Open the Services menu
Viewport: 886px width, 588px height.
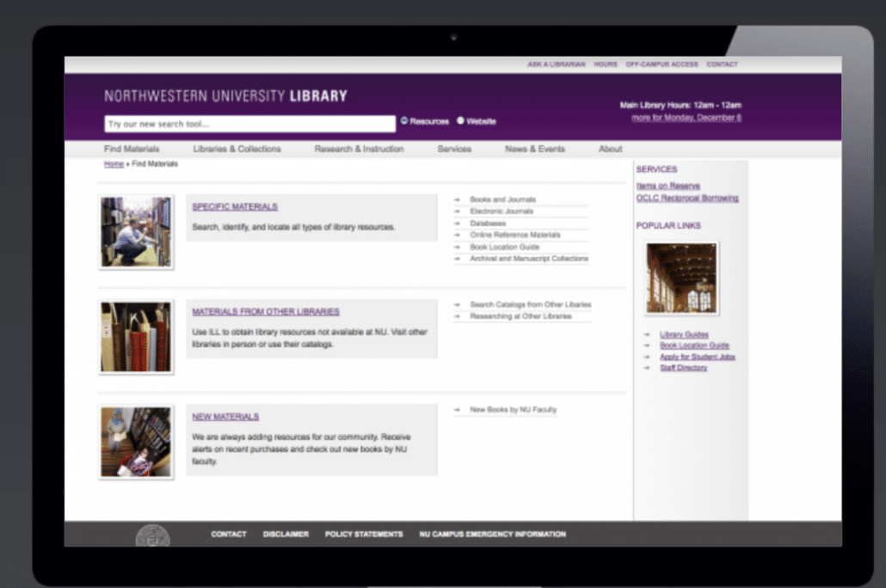(x=454, y=149)
